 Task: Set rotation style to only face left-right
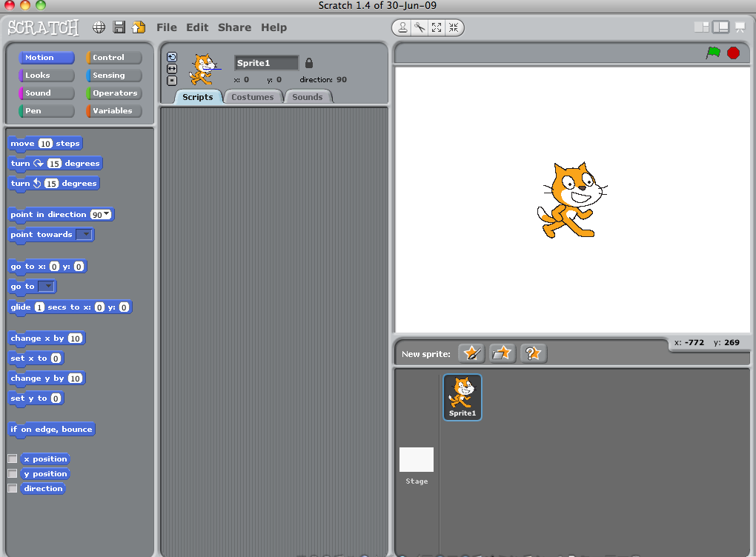(172, 69)
